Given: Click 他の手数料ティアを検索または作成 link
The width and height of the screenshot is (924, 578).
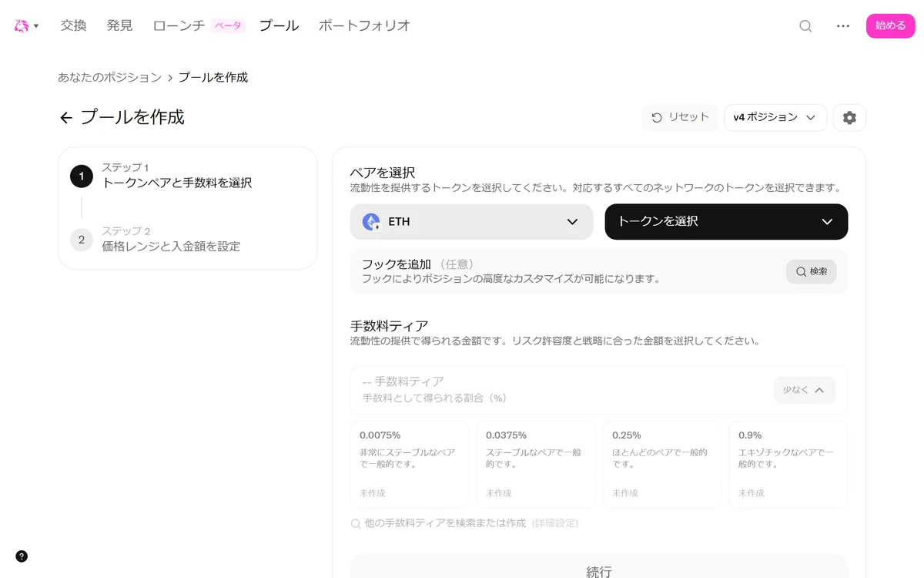Looking at the screenshot, I should (464, 523).
